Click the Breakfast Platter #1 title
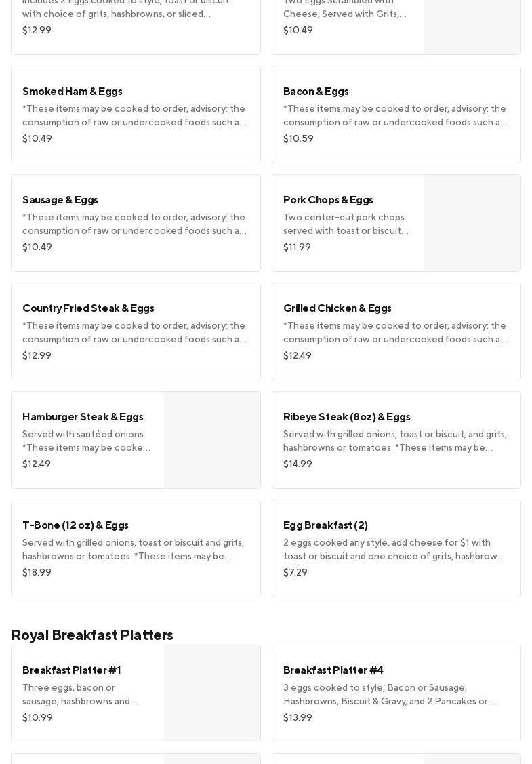This screenshot has width=532, height=764. point(71,670)
